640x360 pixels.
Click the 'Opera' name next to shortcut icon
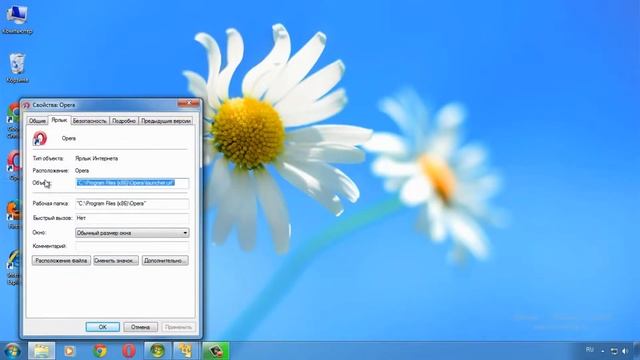pos(69,138)
